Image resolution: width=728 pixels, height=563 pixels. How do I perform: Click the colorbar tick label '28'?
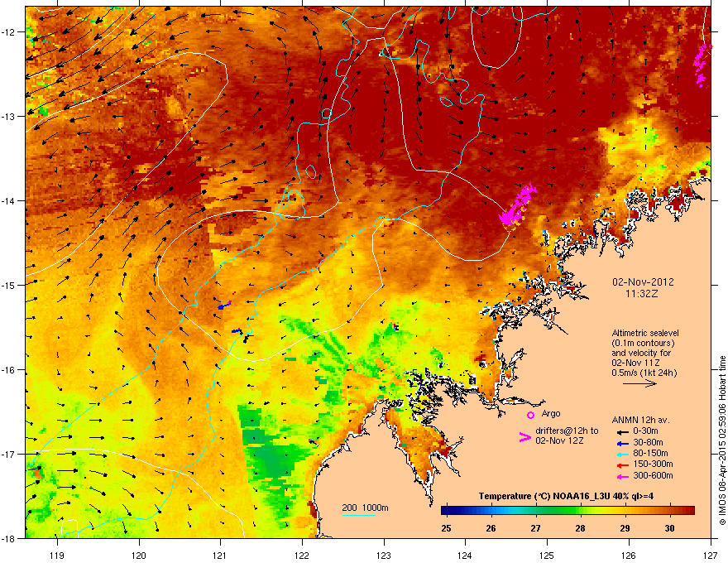pyautogui.click(x=580, y=528)
